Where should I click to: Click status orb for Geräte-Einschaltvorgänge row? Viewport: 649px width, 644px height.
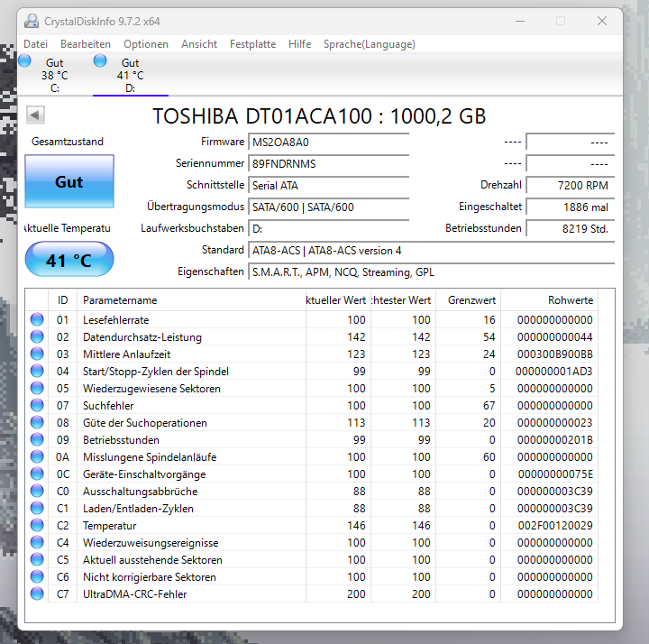pos(37,474)
